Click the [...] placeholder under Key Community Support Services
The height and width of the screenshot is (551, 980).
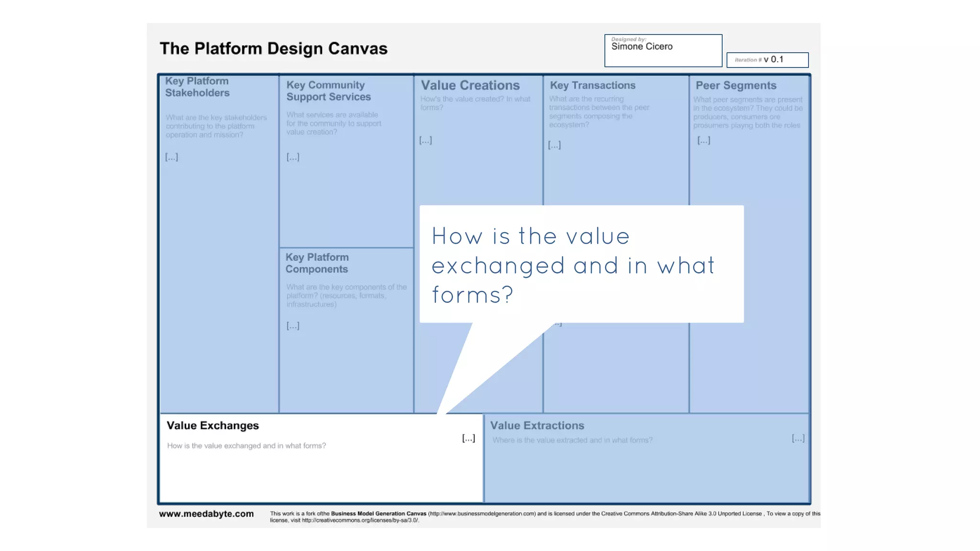tap(293, 156)
